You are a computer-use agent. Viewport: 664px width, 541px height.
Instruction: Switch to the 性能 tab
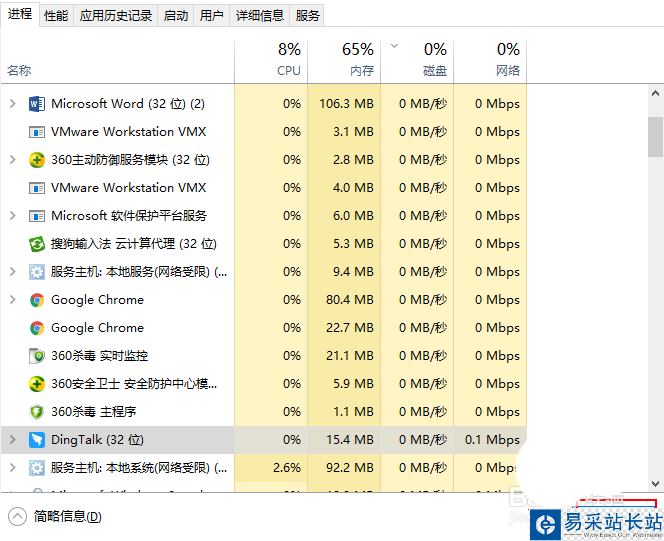(x=56, y=16)
